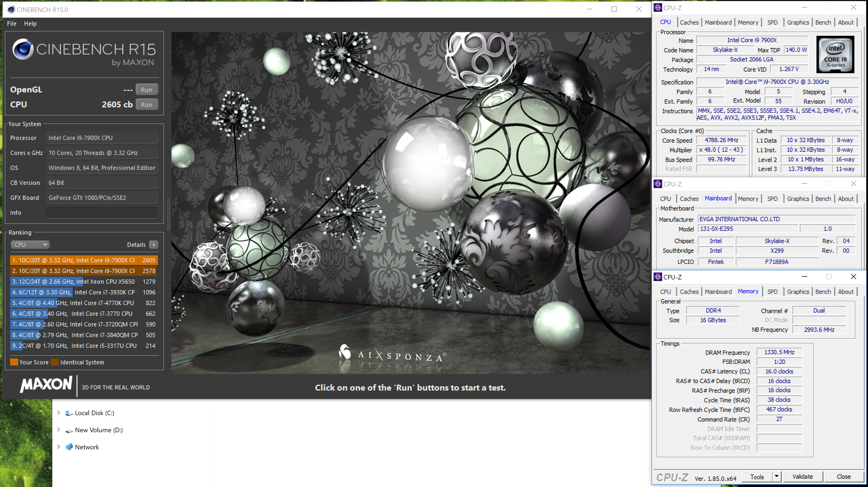Viewport: 868px width, 487px height.
Task: Select the New Volume (D:) drive icon
Action: pyautogui.click(x=69, y=430)
